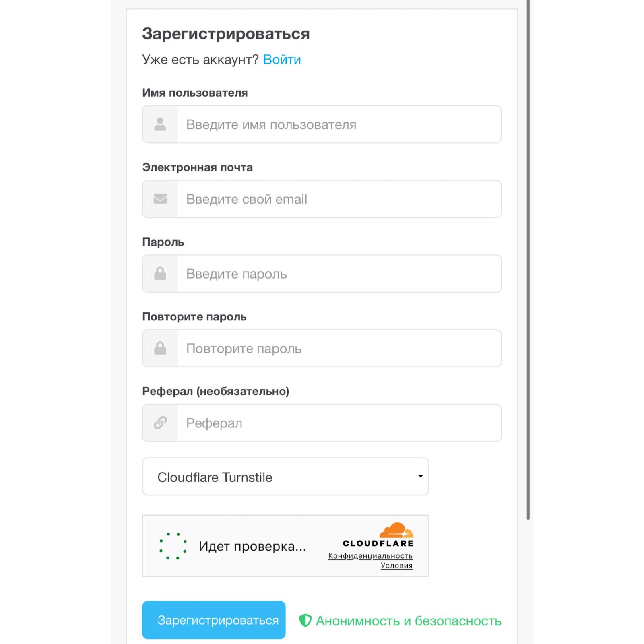Open the Cloudflare Turnstile captcha dropdown
The height and width of the screenshot is (644, 644).
click(x=285, y=477)
